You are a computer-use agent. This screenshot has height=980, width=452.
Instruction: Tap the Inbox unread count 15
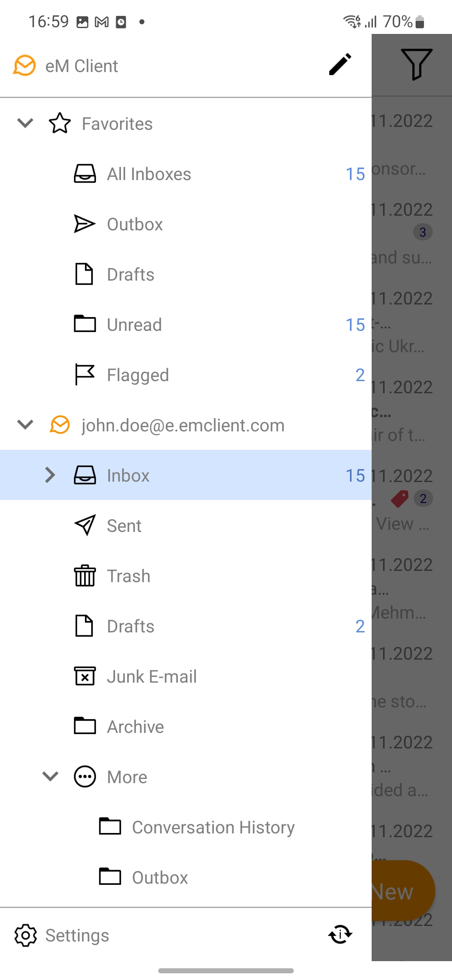pos(355,476)
